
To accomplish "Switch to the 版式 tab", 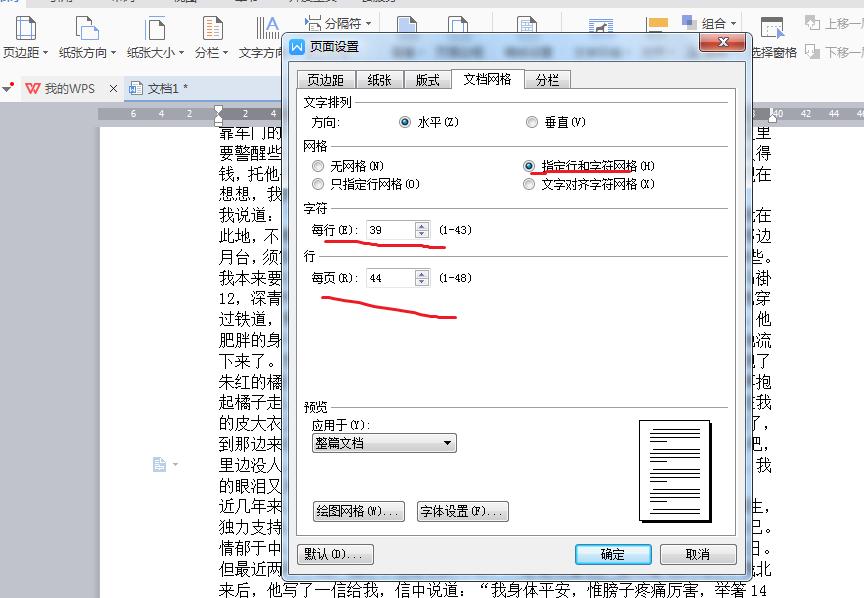I will (x=427, y=78).
